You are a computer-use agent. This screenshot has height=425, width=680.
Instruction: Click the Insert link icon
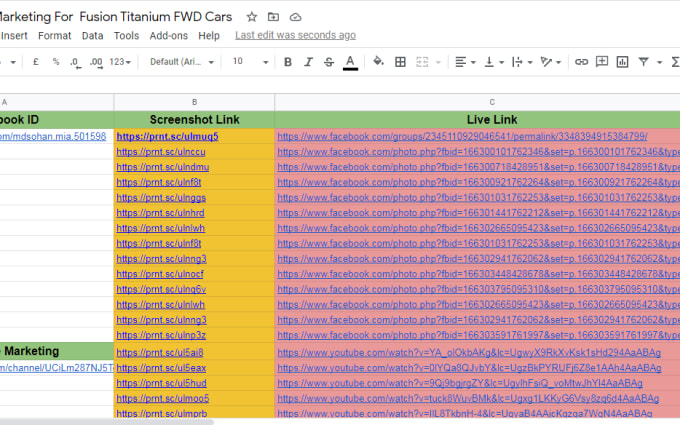tap(581, 62)
